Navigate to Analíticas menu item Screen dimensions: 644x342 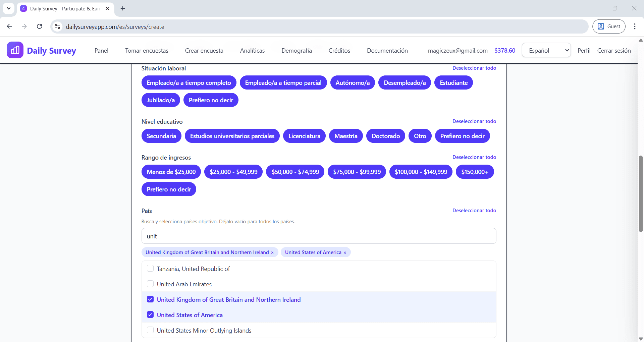(x=252, y=51)
